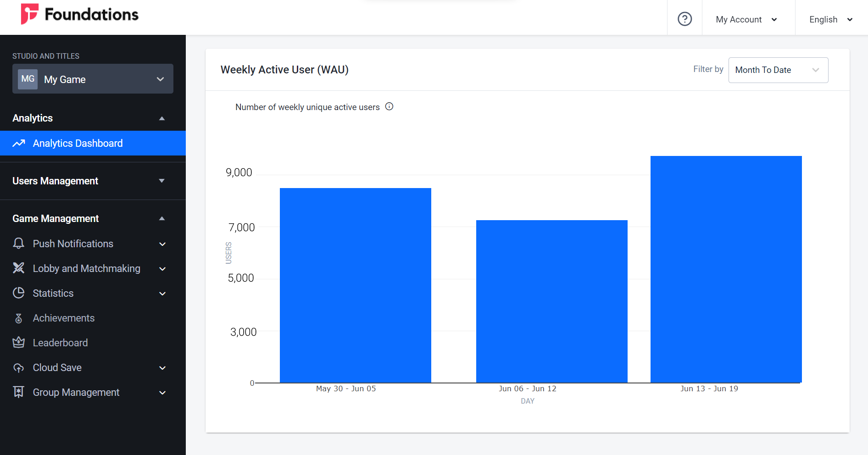Open the English language dropdown

tap(831, 19)
